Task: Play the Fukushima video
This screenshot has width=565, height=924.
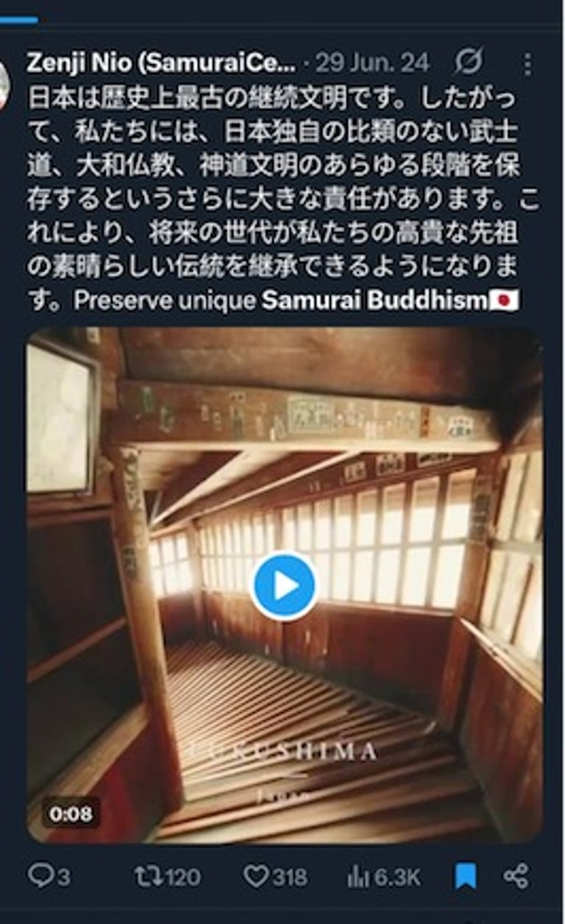Action: click(283, 586)
